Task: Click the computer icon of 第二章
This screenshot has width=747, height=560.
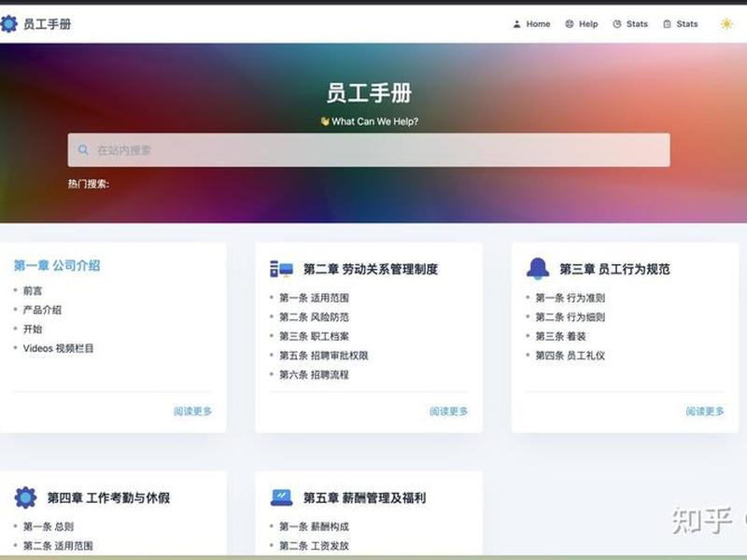Action: click(x=281, y=269)
